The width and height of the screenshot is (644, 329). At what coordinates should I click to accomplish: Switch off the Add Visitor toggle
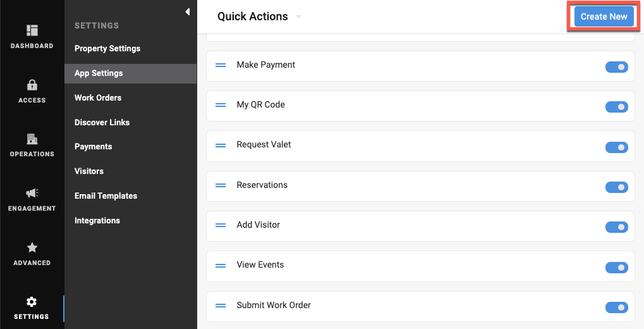coord(616,227)
